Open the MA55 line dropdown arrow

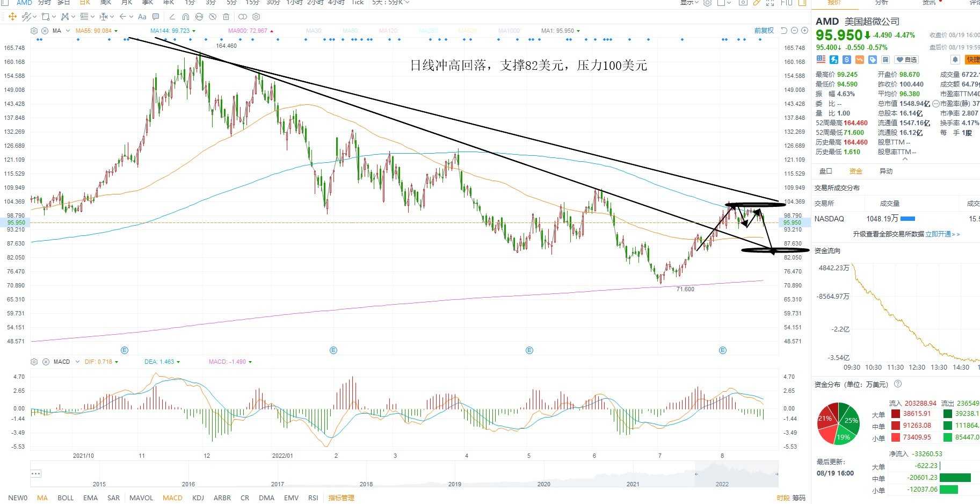coord(116,31)
